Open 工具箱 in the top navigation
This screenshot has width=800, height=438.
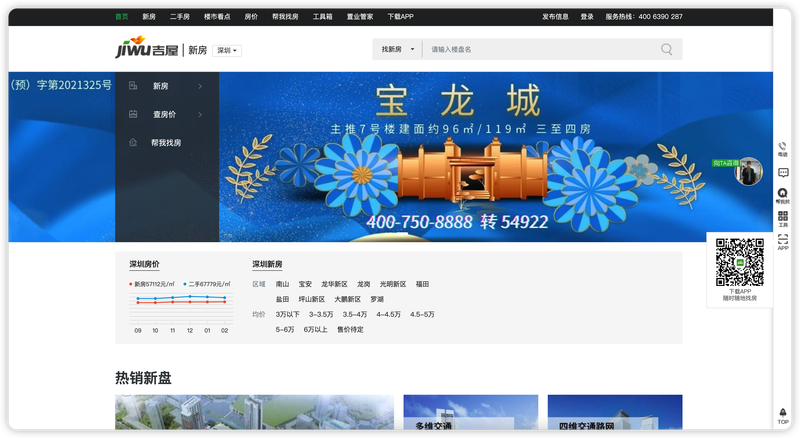[322, 16]
